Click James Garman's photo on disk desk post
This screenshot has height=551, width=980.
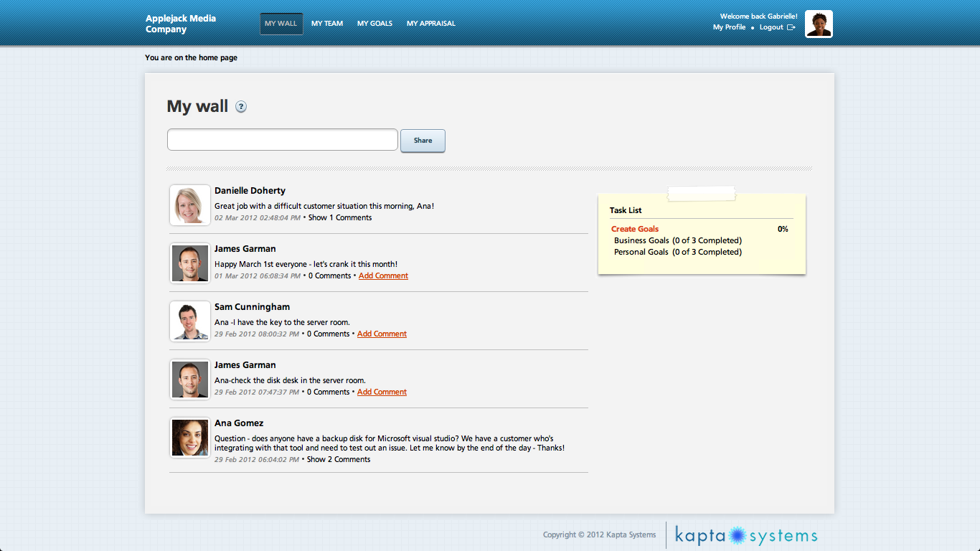tap(190, 379)
